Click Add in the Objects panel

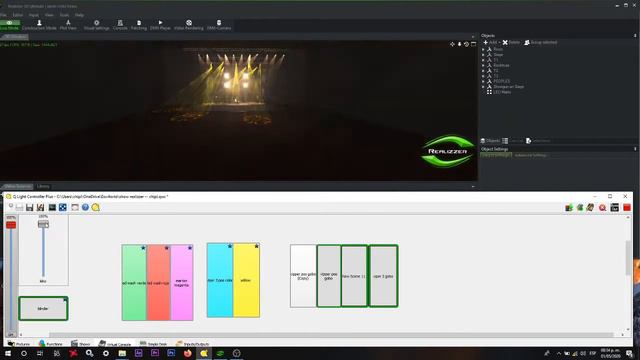pyautogui.click(x=491, y=42)
